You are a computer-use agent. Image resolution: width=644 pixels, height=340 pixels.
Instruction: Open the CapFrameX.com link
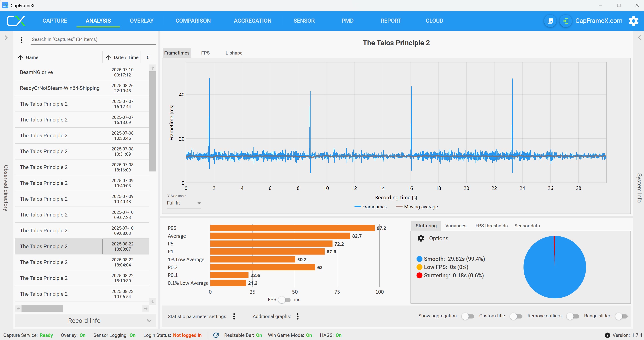pos(599,21)
